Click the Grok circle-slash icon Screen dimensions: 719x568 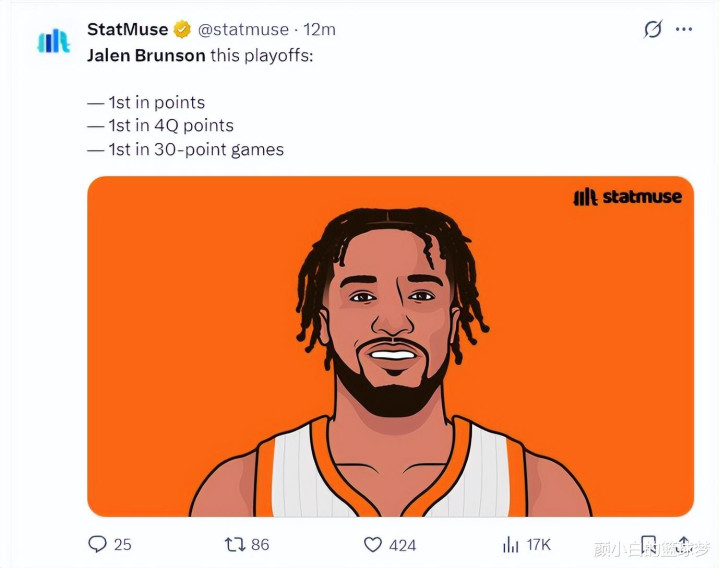point(652,30)
